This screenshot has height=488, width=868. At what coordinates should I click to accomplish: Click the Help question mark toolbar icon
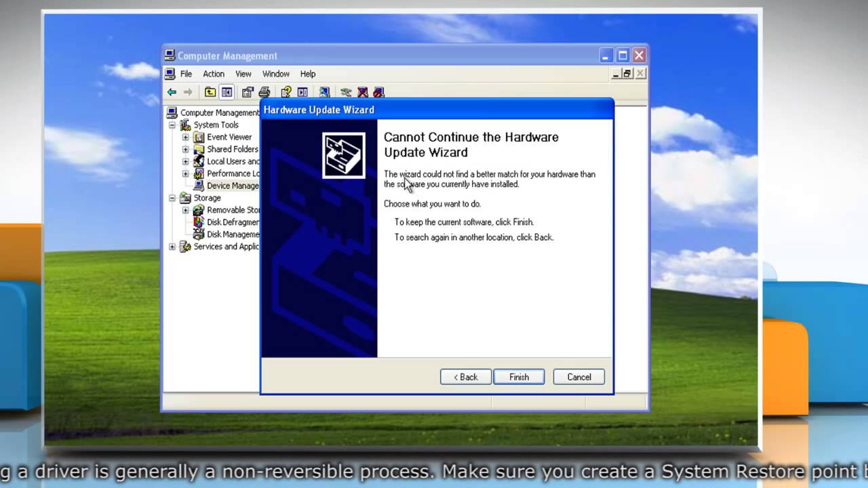286,92
